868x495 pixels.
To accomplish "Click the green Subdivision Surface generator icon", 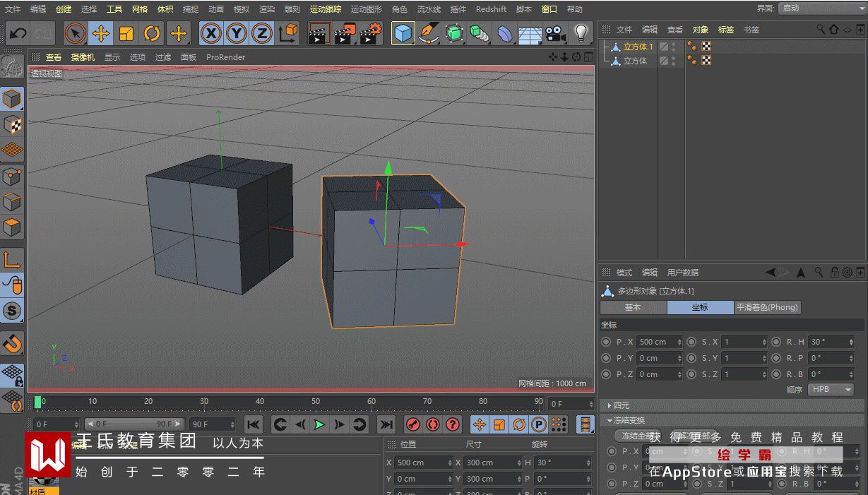I will tap(454, 33).
